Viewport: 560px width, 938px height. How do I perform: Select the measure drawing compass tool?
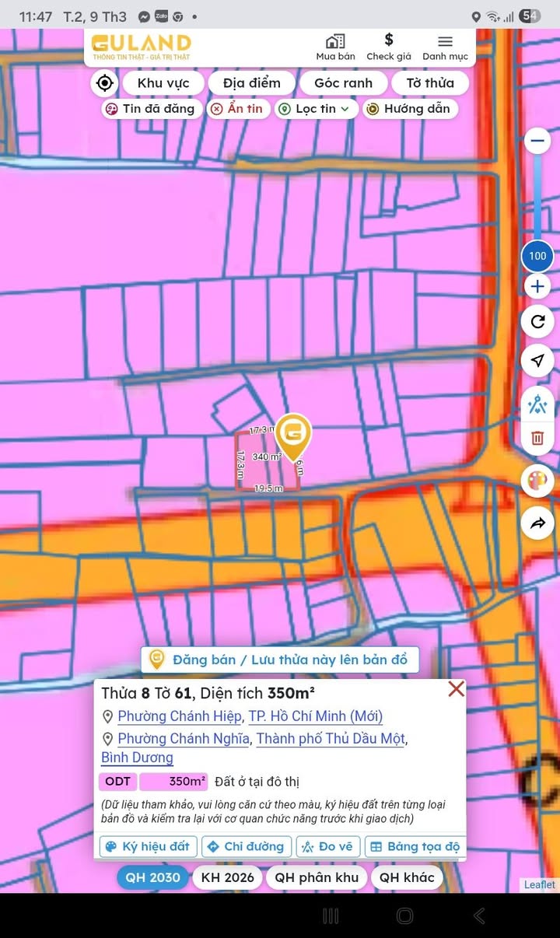[537, 404]
